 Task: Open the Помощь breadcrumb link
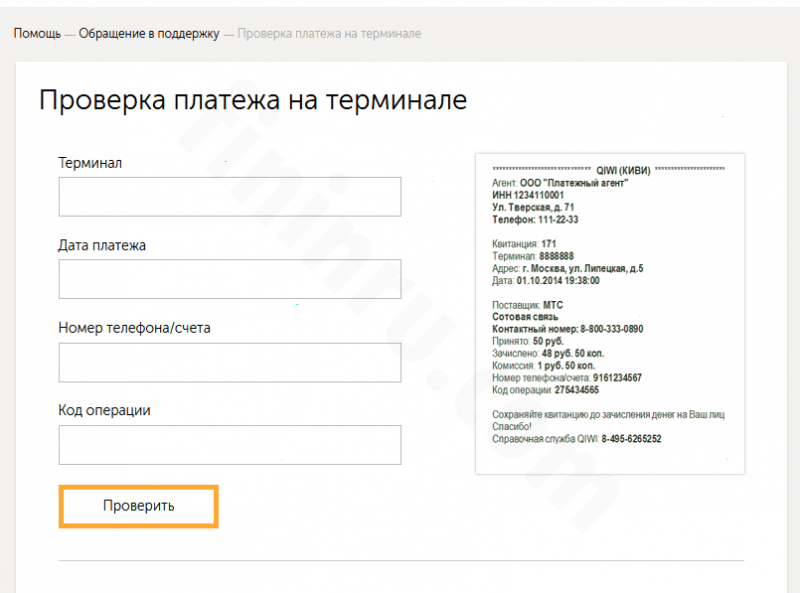click(37, 34)
